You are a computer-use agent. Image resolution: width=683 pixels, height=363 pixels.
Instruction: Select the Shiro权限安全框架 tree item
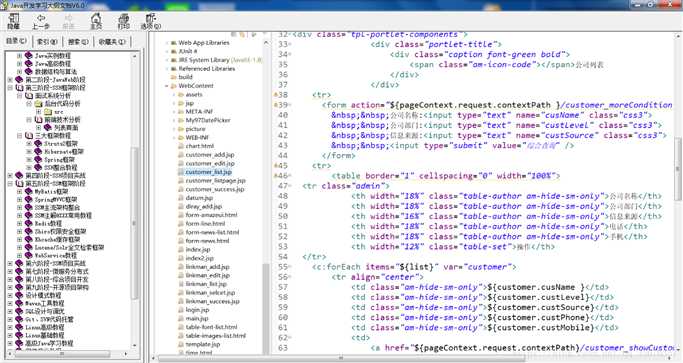tap(61, 231)
